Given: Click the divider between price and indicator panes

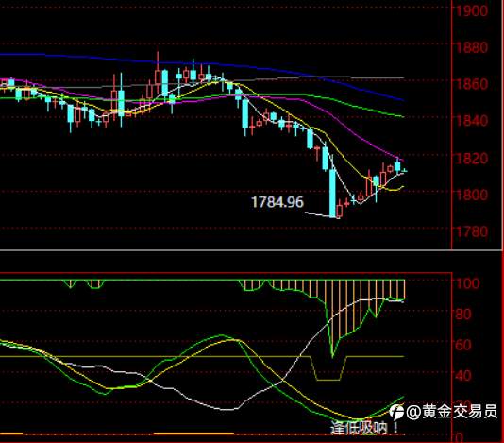Looking at the screenshot, I should pos(251,250).
